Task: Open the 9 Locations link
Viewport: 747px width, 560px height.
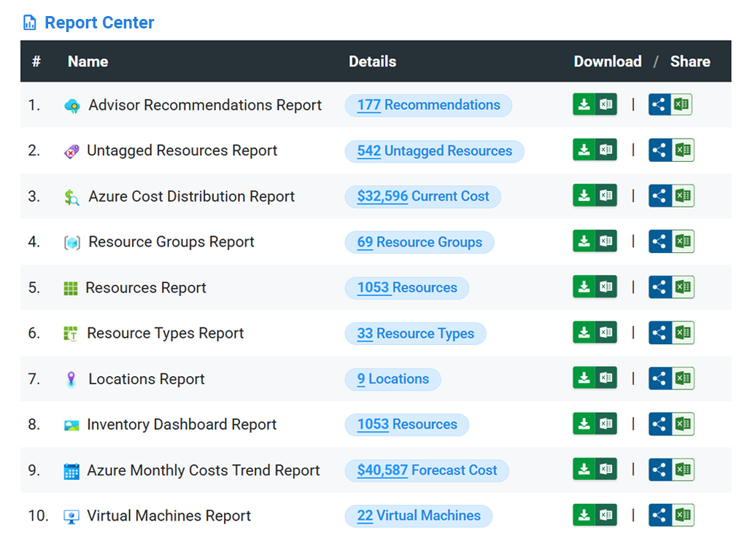Action: coord(393,379)
